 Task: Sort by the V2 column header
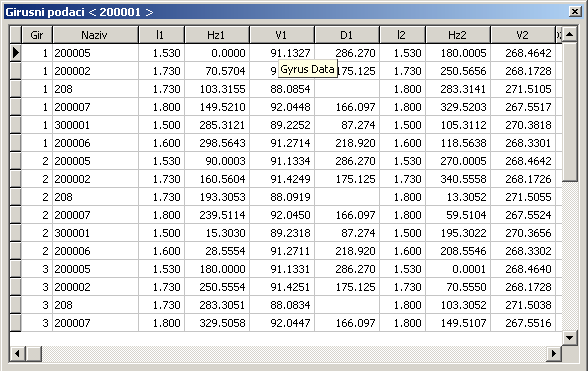522,35
